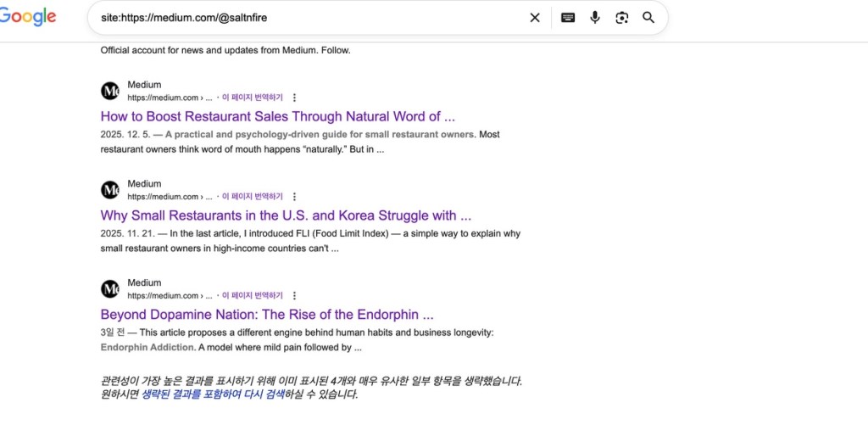Open Google Lens image search icon
The height and width of the screenshot is (436, 868).
tap(621, 18)
